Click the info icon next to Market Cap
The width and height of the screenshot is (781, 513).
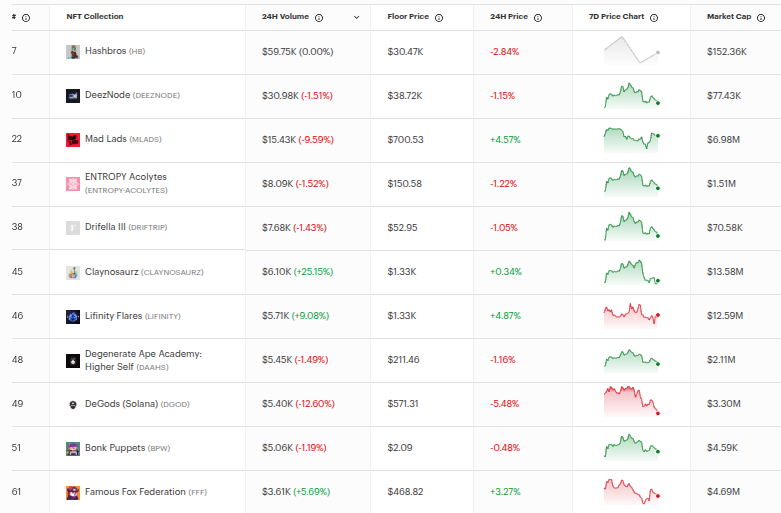[x=761, y=18]
